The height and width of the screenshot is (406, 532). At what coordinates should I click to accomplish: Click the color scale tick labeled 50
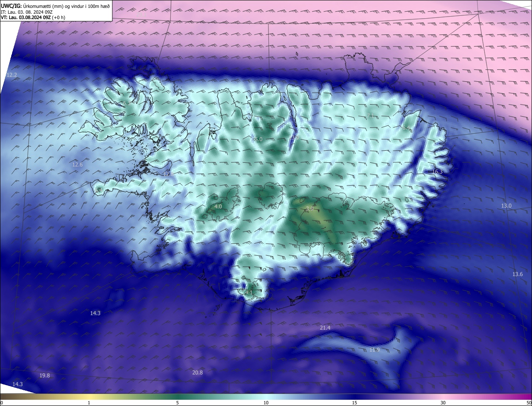[x=529, y=403]
